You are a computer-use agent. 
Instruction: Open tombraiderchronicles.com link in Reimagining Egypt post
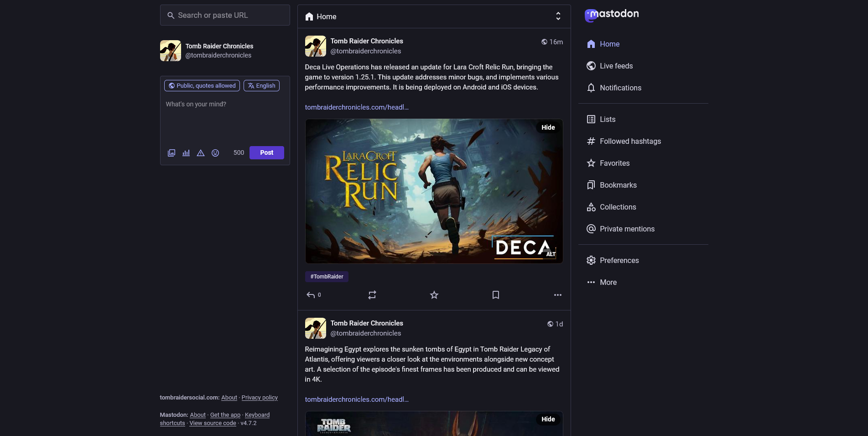pos(357,399)
